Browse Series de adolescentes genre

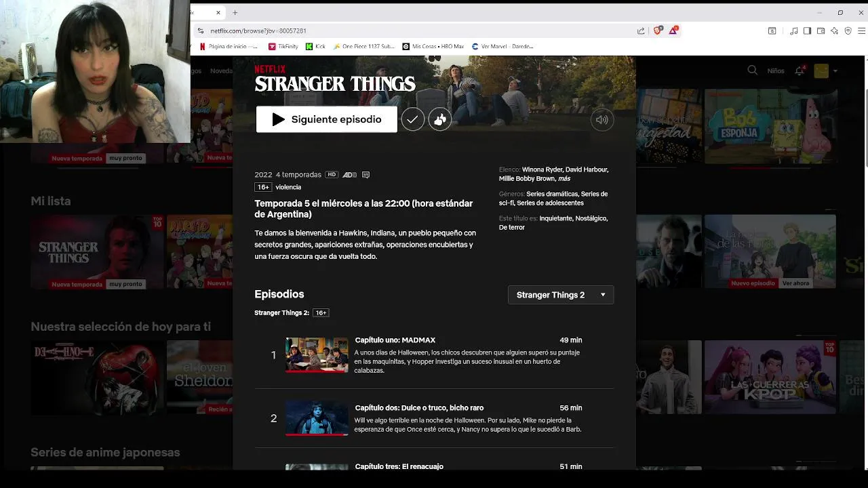click(550, 203)
